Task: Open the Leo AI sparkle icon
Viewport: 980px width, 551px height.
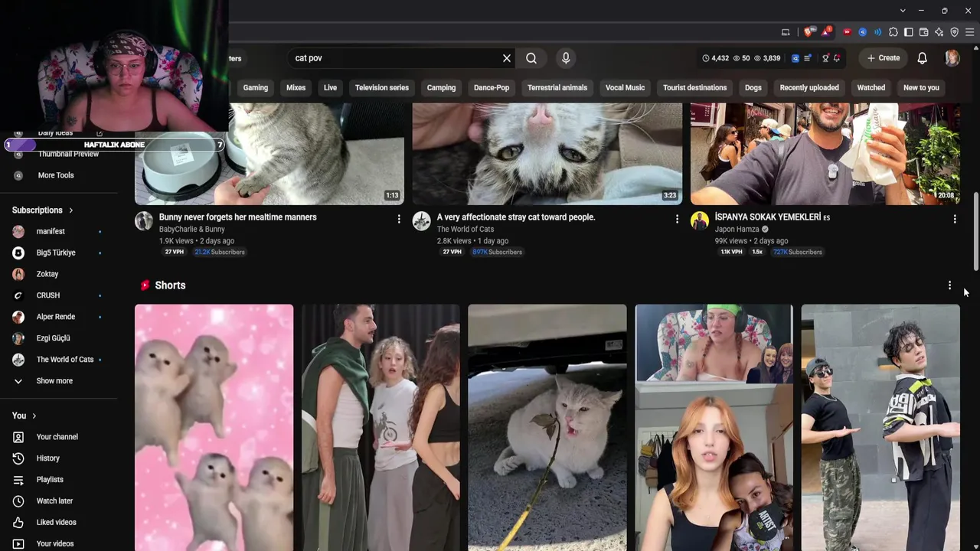Action: tap(939, 32)
